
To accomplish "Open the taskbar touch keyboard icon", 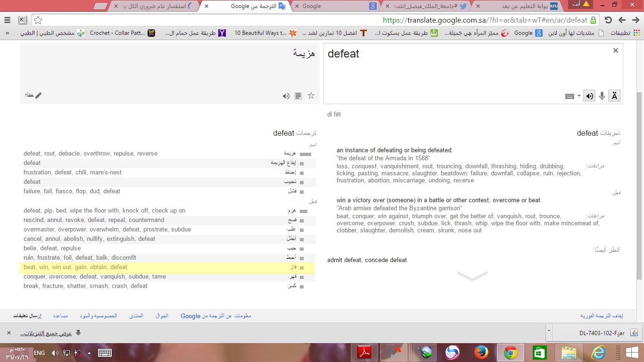I will 105,353.
